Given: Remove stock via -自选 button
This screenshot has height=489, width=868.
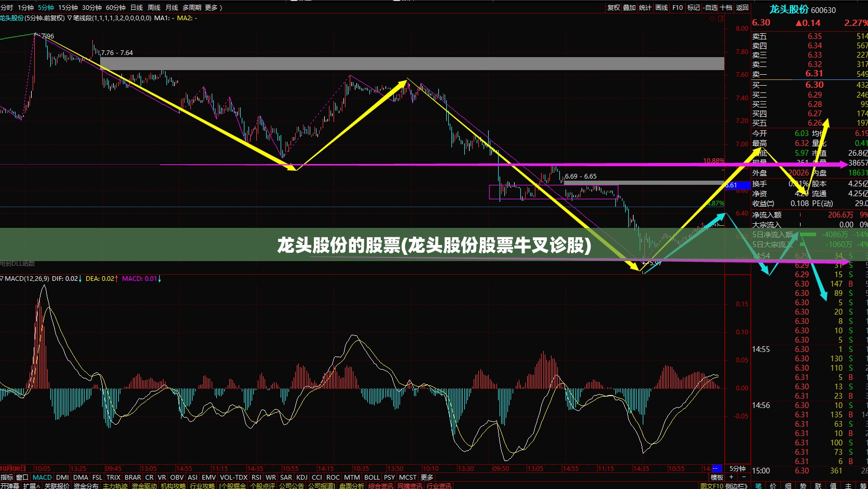Looking at the screenshot, I should coord(710,8).
